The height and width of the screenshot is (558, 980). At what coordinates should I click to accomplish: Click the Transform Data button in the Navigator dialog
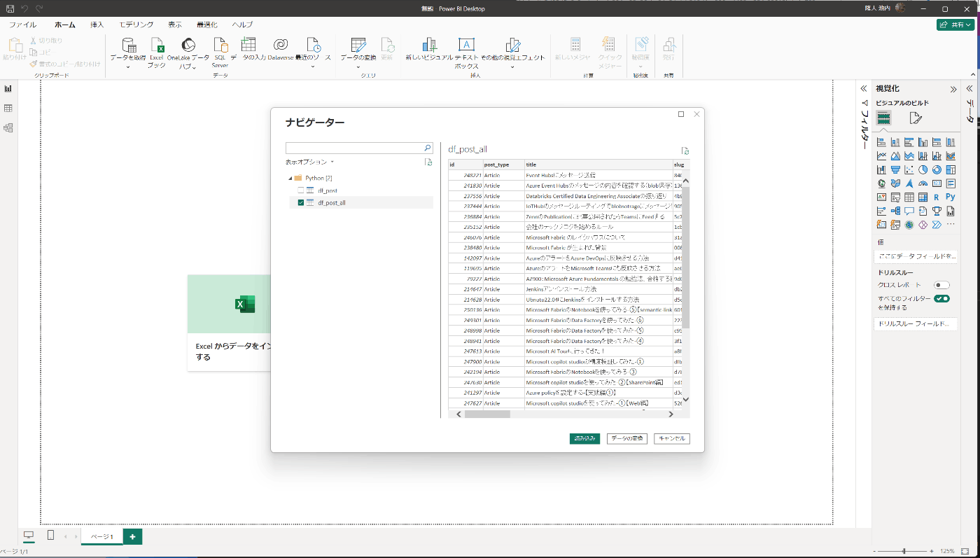coord(626,438)
